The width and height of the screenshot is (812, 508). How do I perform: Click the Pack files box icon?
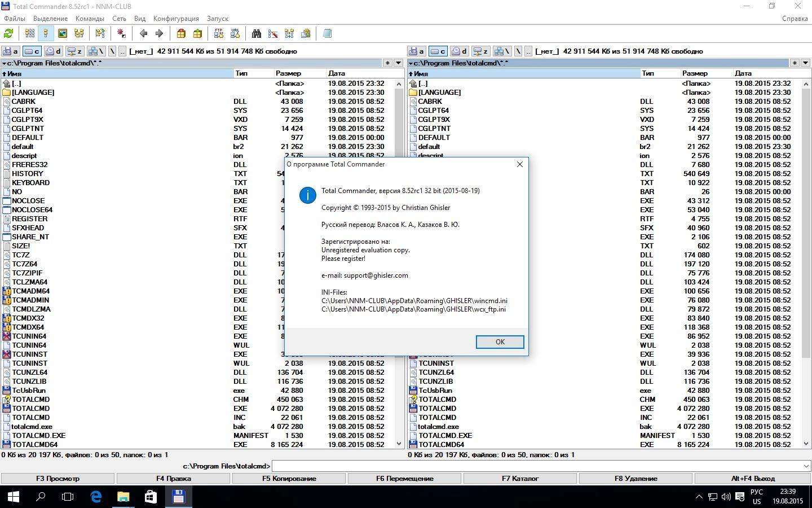[181, 33]
